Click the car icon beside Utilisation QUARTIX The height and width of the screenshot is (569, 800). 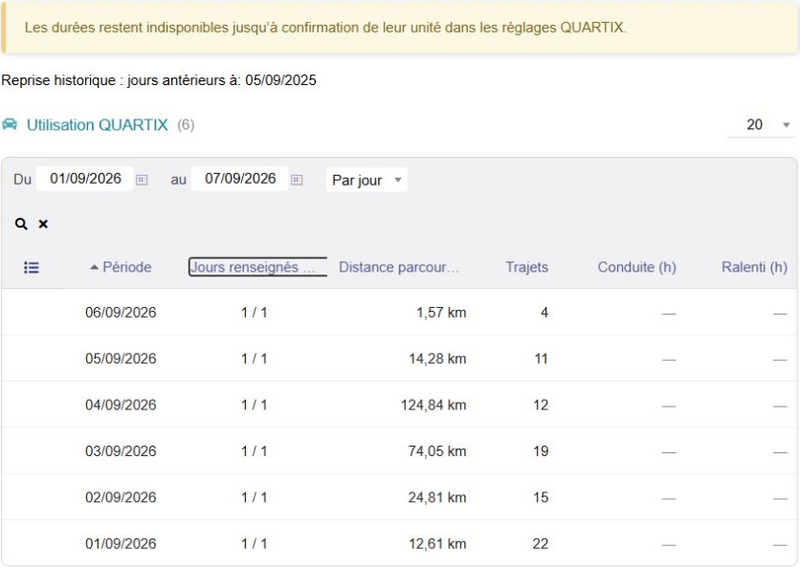click(10, 124)
